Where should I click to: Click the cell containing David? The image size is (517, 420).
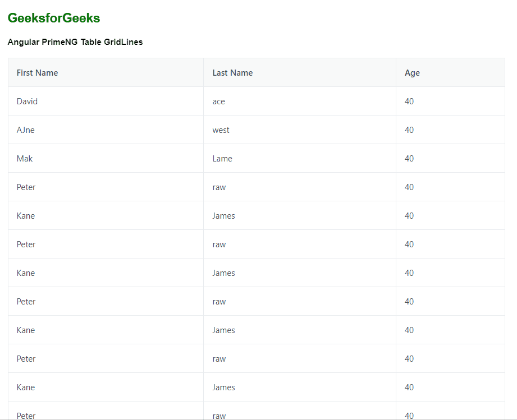[27, 101]
